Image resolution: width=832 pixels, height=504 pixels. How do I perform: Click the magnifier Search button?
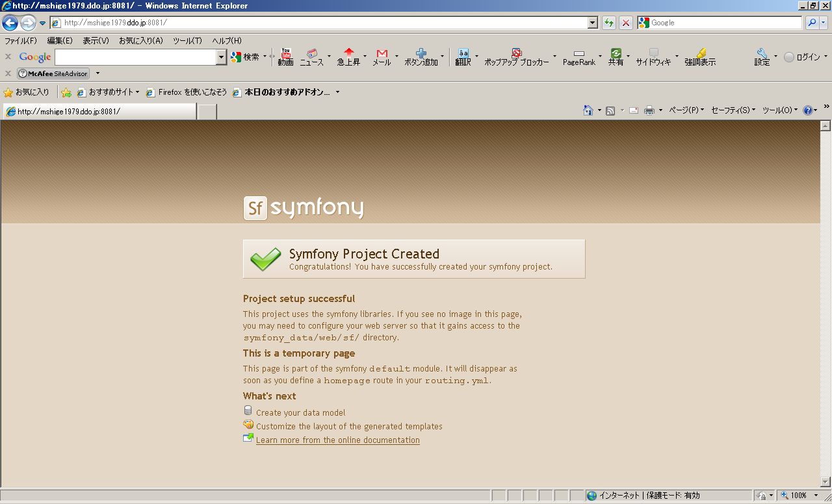pos(812,23)
